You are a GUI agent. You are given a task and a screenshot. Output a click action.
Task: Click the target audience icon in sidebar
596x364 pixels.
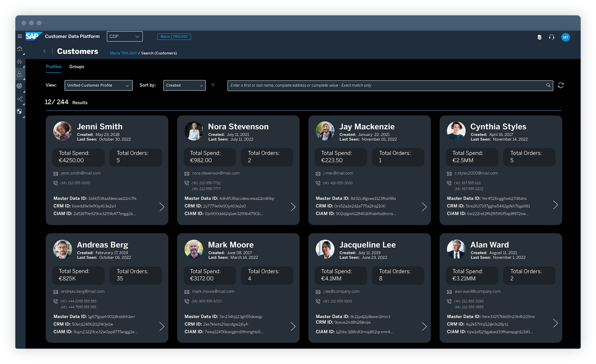tap(20, 86)
